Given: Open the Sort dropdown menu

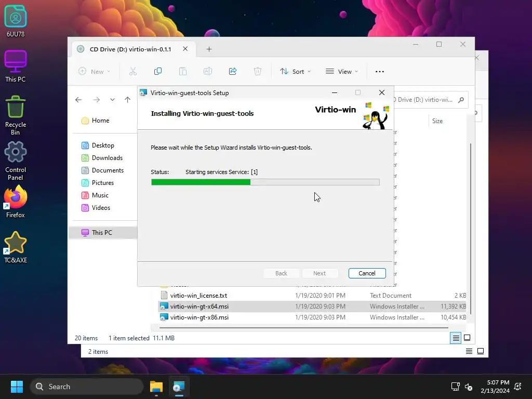Looking at the screenshot, I should 295,72.
